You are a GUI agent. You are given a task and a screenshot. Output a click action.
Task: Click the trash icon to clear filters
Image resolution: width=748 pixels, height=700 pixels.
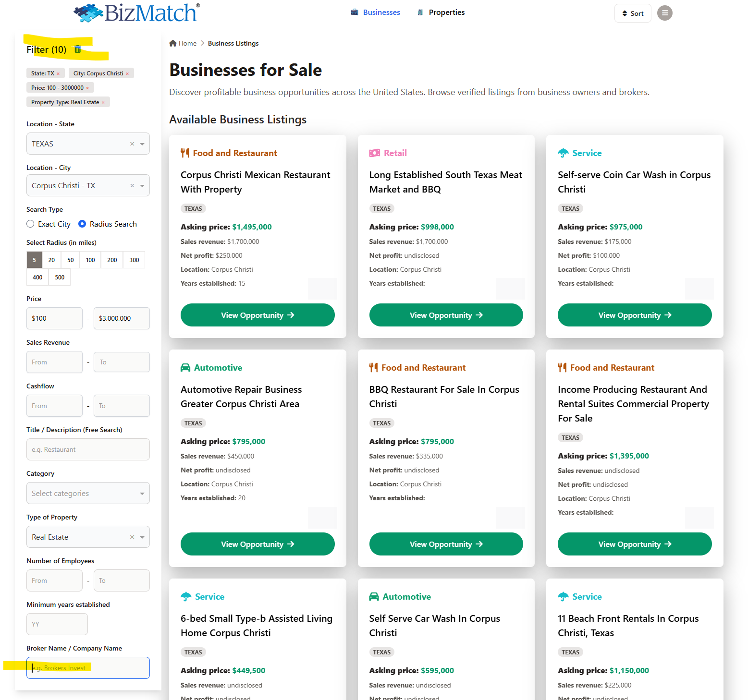[x=77, y=49]
